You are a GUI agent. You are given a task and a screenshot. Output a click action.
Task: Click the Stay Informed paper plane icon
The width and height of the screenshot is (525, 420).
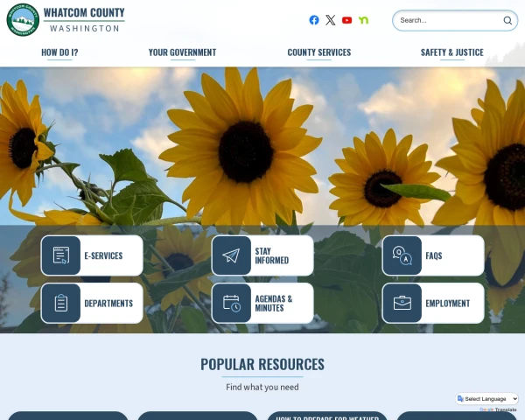click(231, 255)
